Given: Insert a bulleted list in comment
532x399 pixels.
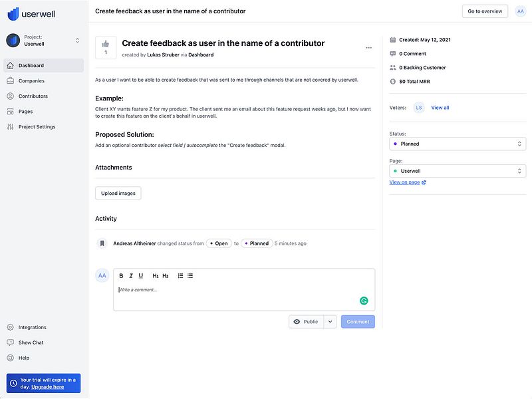Looking at the screenshot, I should pos(190,276).
